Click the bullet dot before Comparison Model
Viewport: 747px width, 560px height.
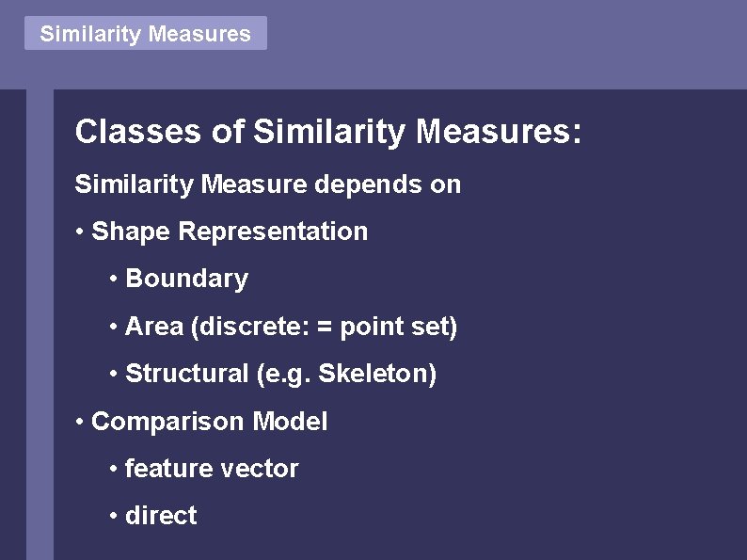[x=80, y=422]
